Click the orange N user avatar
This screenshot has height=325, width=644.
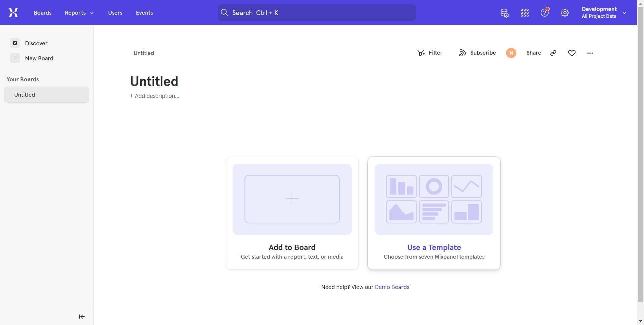point(511,53)
